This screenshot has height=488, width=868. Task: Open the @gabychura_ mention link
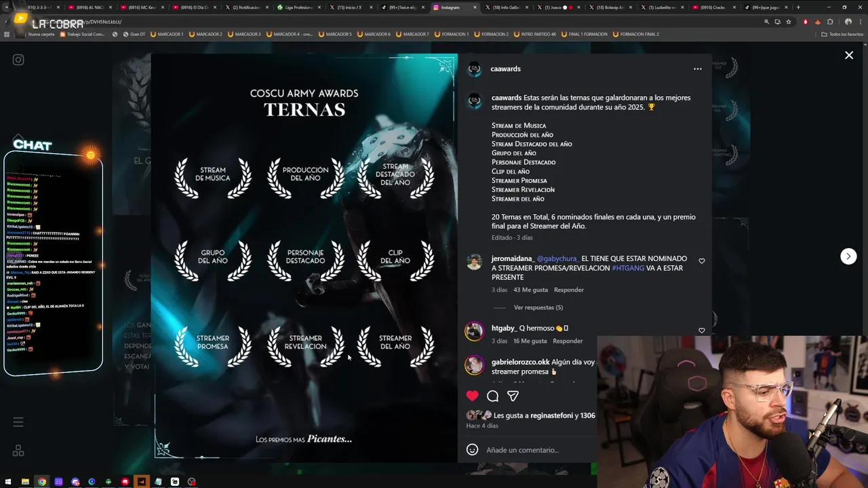tap(558, 259)
